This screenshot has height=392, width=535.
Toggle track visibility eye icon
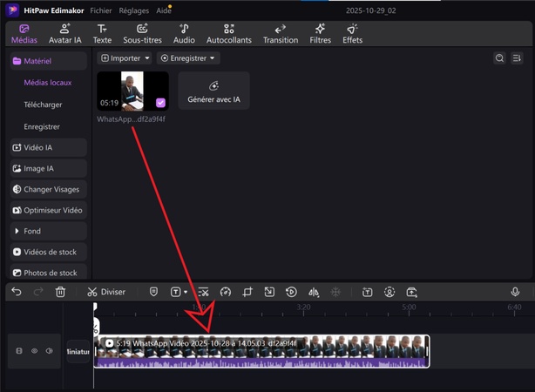[35, 351]
